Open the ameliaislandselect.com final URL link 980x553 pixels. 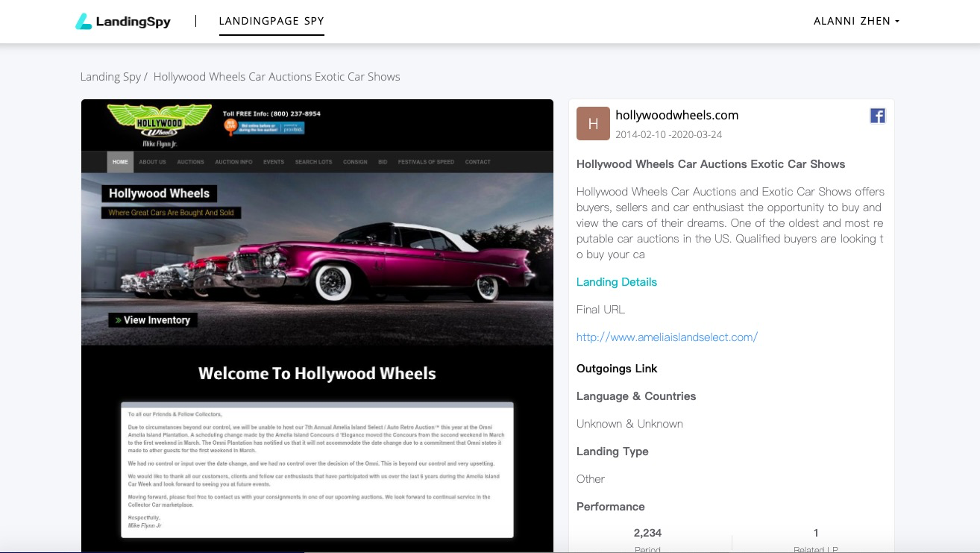tap(667, 337)
